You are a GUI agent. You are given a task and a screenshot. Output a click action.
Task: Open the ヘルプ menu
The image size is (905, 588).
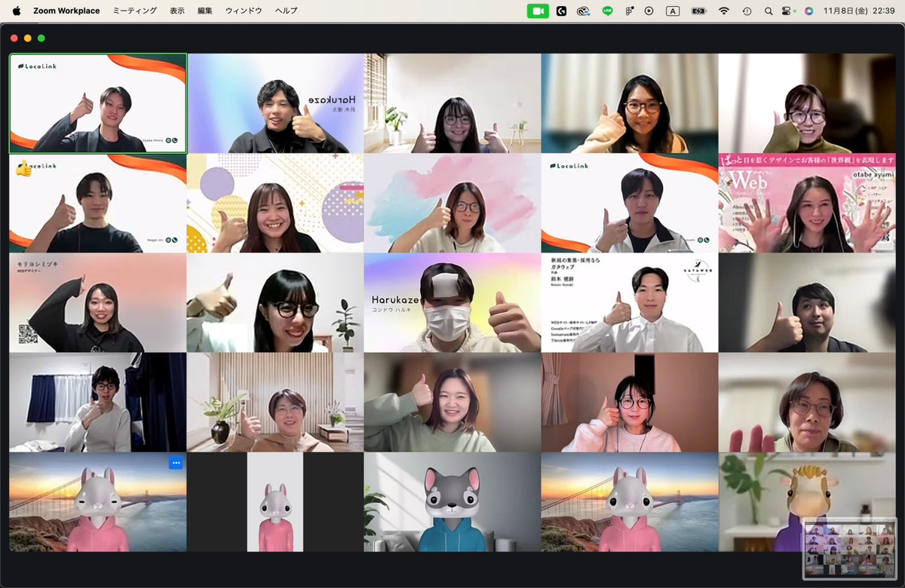[287, 11]
